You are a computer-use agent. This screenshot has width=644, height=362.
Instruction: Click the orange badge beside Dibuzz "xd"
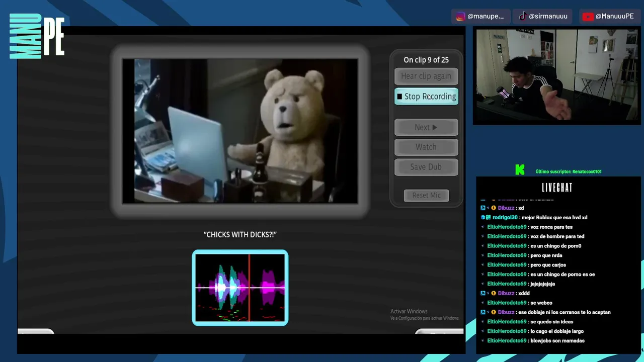coord(494,208)
